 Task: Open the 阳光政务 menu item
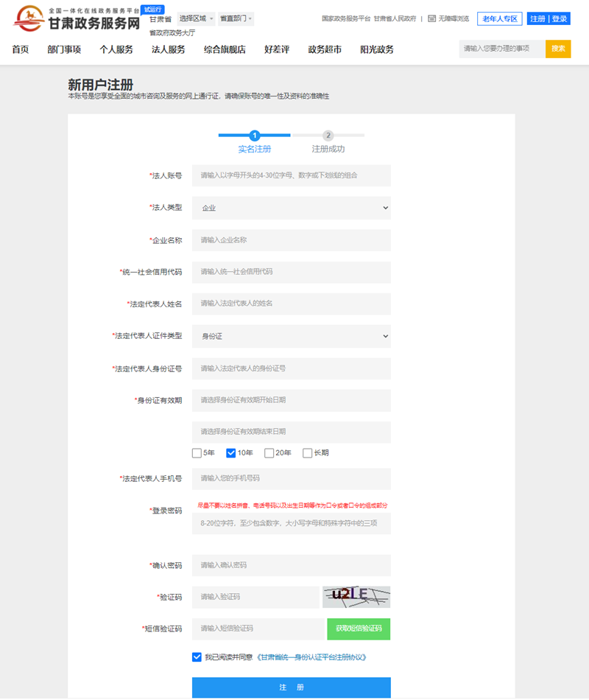coord(377,49)
